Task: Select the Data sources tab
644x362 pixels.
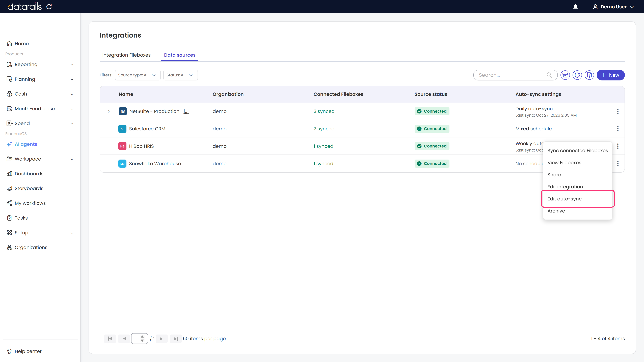Action: pyautogui.click(x=180, y=55)
